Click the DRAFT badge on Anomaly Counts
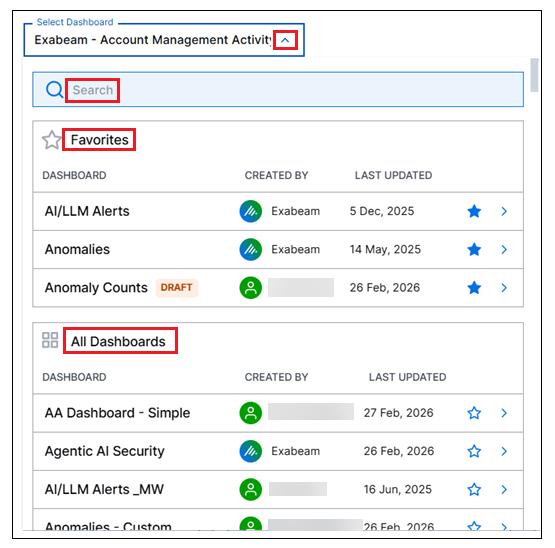555x548 pixels. 176,287
